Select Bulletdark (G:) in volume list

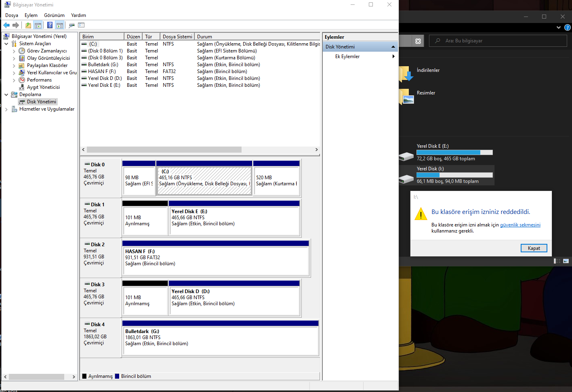tap(200, 65)
